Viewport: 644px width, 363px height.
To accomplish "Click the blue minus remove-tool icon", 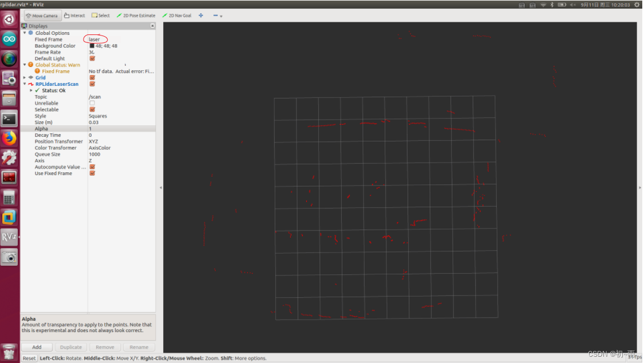I will pyautogui.click(x=215, y=15).
